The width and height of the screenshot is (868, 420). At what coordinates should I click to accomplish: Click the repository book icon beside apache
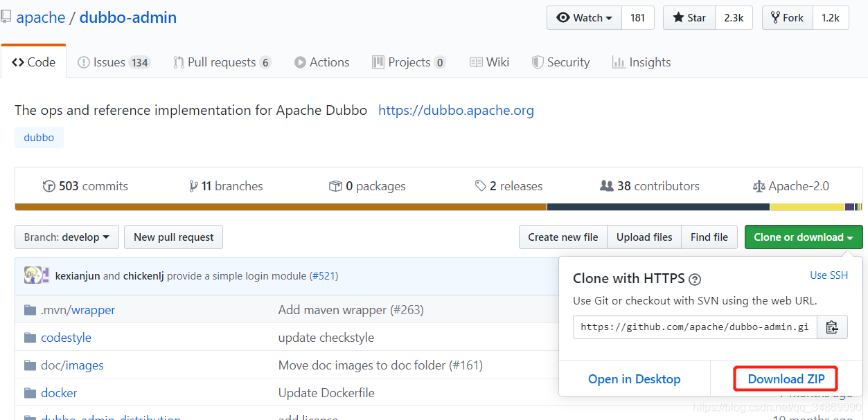[6, 17]
